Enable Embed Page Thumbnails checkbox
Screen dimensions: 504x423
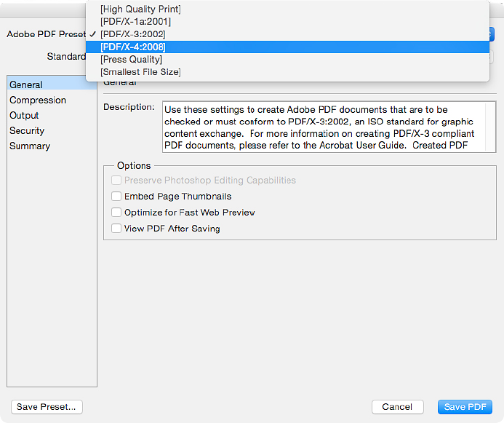click(116, 197)
